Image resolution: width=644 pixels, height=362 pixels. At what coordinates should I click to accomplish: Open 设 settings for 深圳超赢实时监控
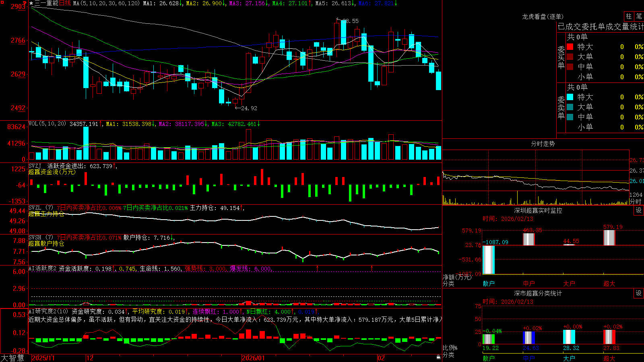638,210
